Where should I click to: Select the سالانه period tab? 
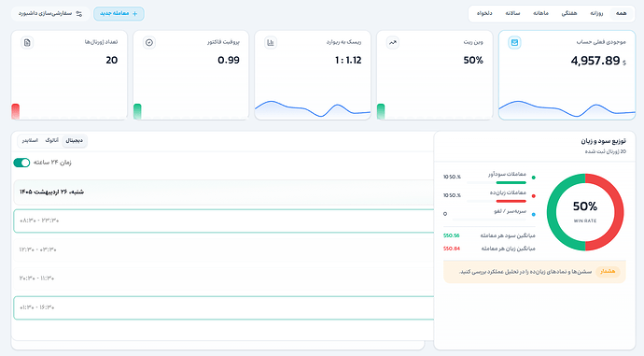point(512,14)
